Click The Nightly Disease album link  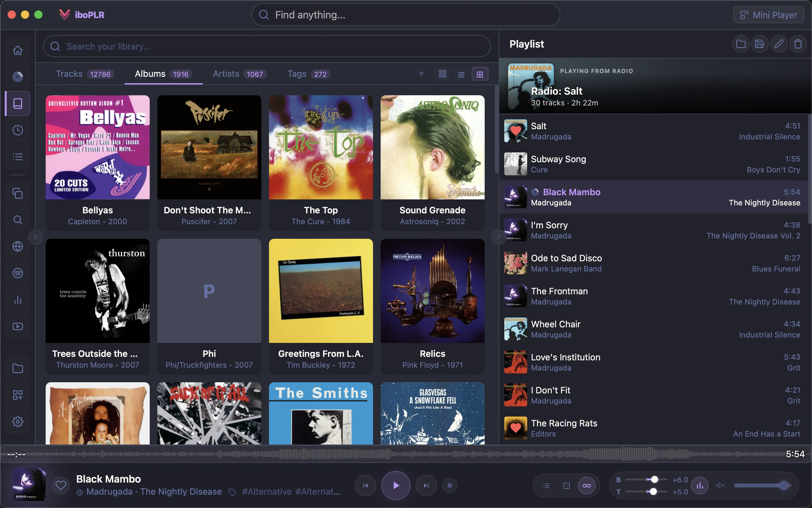coord(181,492)
